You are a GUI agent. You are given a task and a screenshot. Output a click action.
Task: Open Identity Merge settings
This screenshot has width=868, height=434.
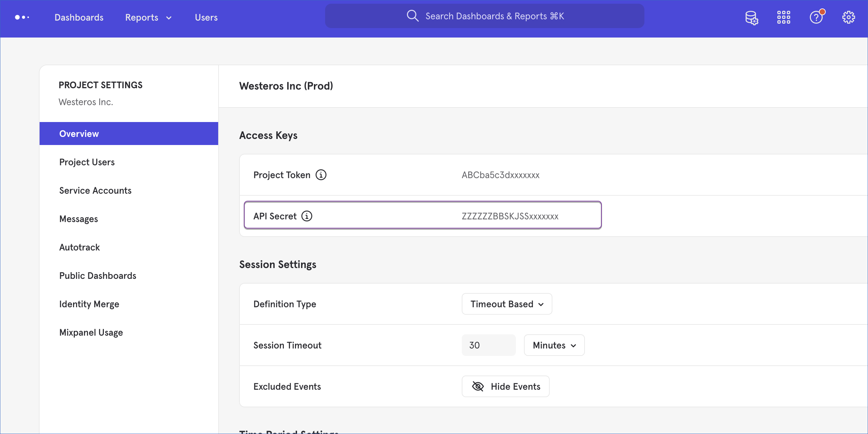[x=89, y=304]
